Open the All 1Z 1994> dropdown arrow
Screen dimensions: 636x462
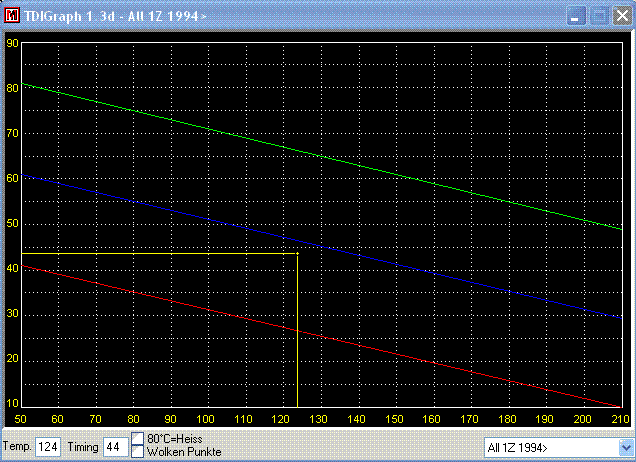(x=625, y=448)
